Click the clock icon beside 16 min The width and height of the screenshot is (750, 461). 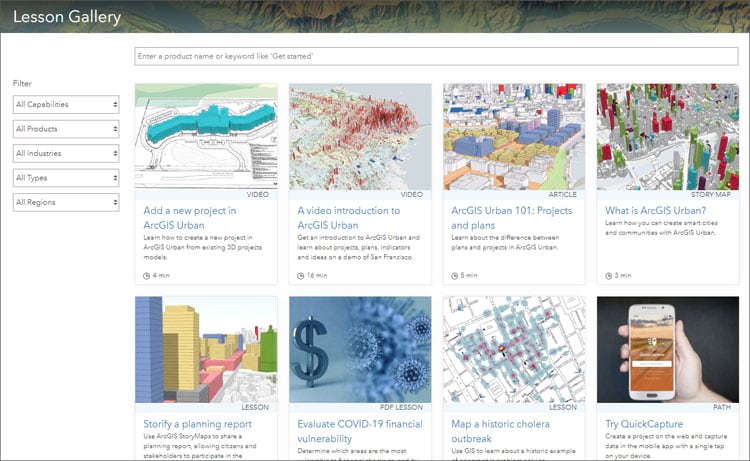pyautogui.click(x=300, y=276)
